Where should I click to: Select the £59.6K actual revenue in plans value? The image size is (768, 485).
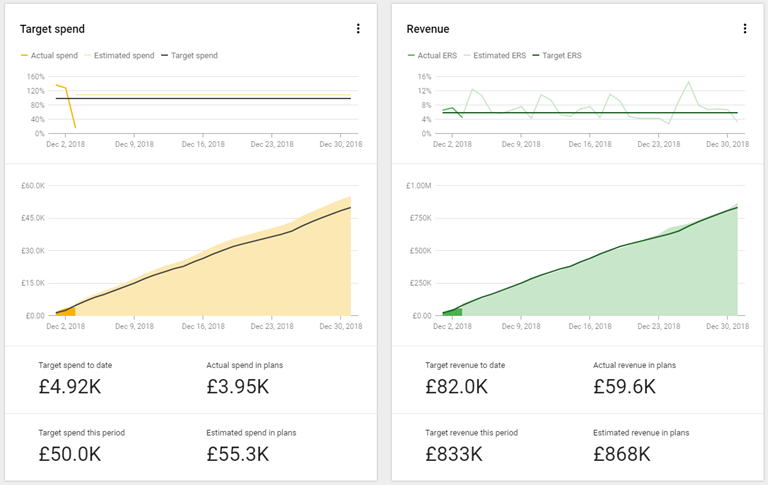coord(624,387)
